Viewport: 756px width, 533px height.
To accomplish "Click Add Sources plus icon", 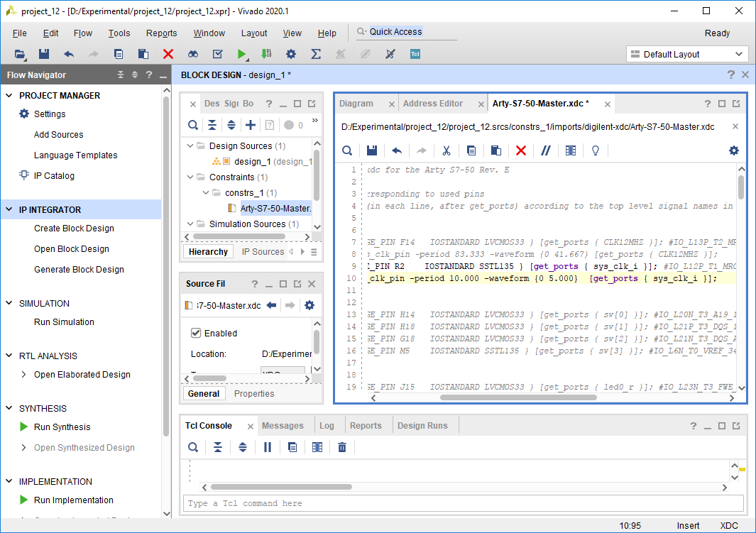I will tap(251, 126).
